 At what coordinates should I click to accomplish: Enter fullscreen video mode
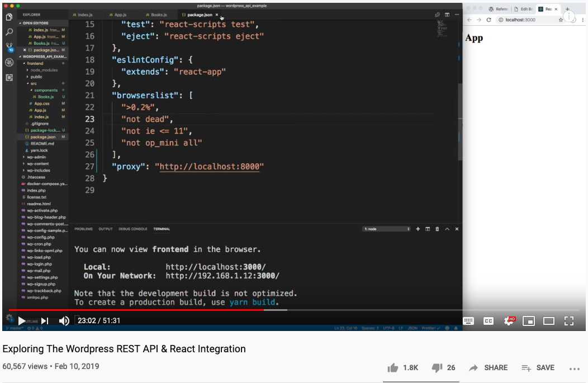point(569,321)
